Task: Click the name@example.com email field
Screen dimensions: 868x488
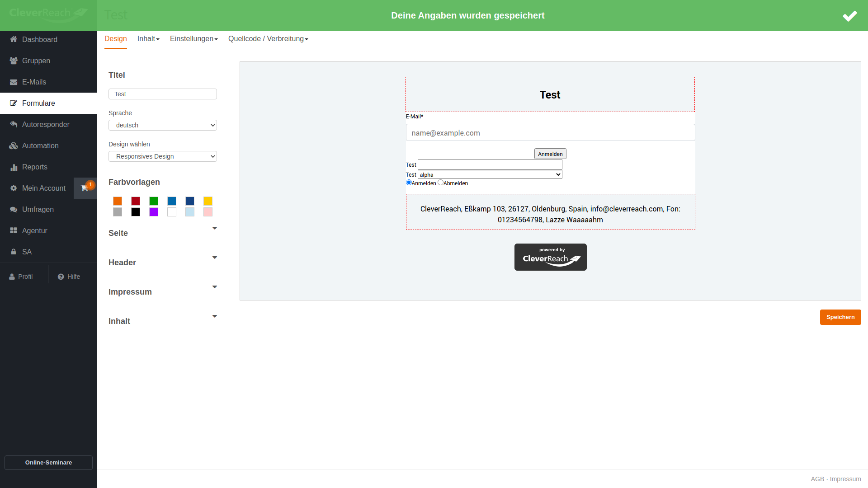Action: point(550,133)
